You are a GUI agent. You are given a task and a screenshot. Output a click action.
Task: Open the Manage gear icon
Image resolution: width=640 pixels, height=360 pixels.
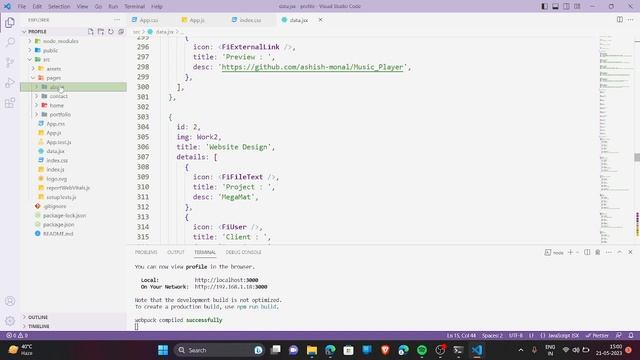point(10,321)
